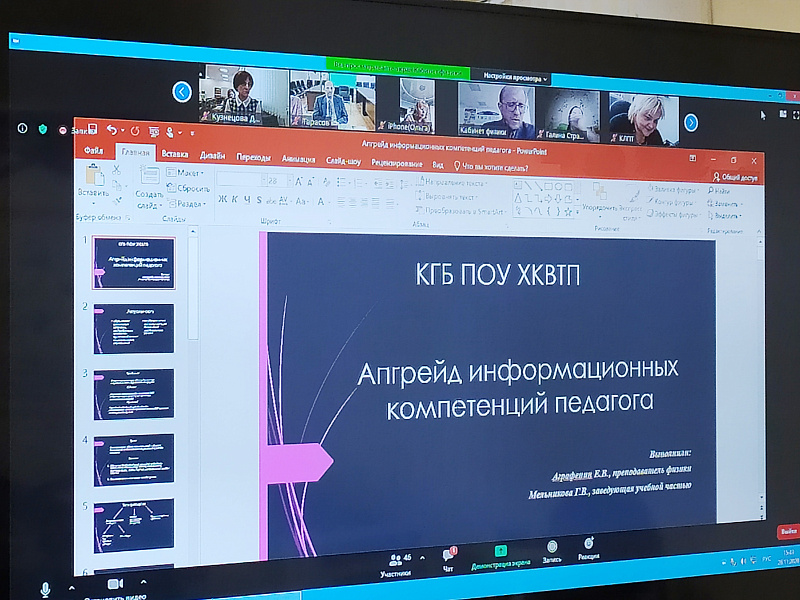Align text left in paragraph group
The width and height of the screenshot is (800, 600).
click(341, 202)
